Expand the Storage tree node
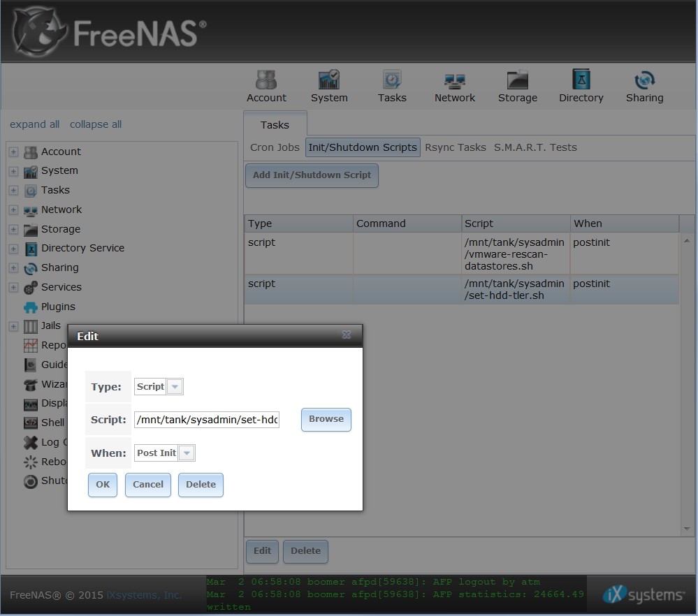The image size is (698, 616). pos(13,229)
